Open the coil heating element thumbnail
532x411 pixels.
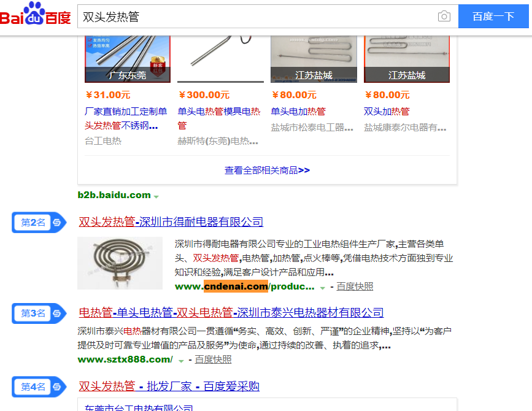point(120,263)
